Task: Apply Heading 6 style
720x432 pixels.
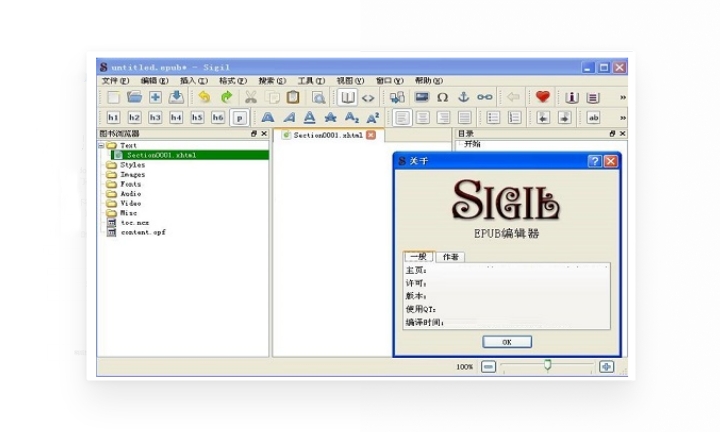Action: tap(218, 118)
